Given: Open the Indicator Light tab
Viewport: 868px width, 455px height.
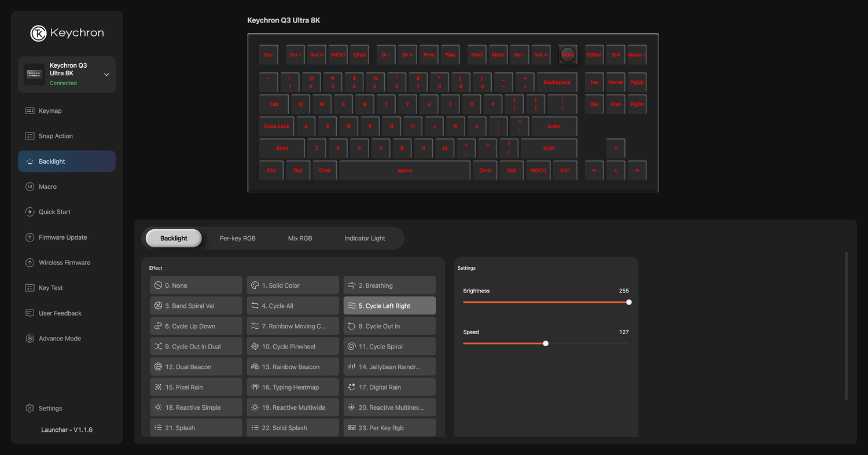Looking at the screenshot, I should [365, 238].
